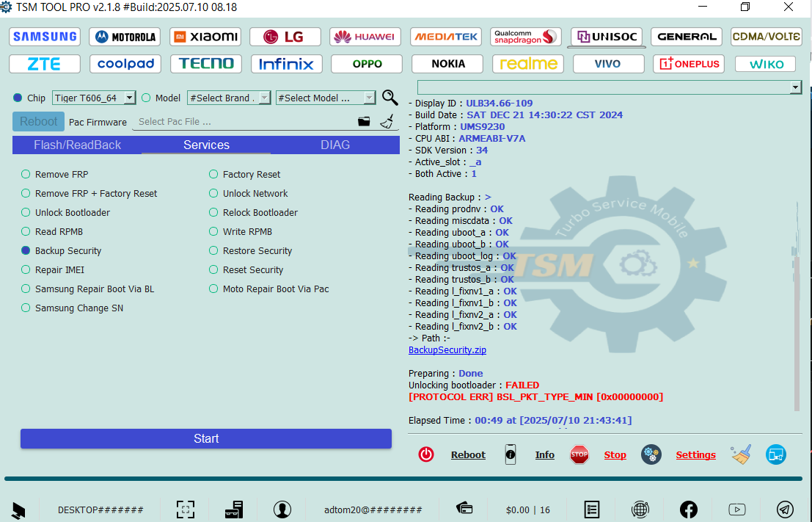The width and height of the screenshot is (812, 522).
Task: Click the Reboot button beside Pac Firmware
Action: coord(38,122)
